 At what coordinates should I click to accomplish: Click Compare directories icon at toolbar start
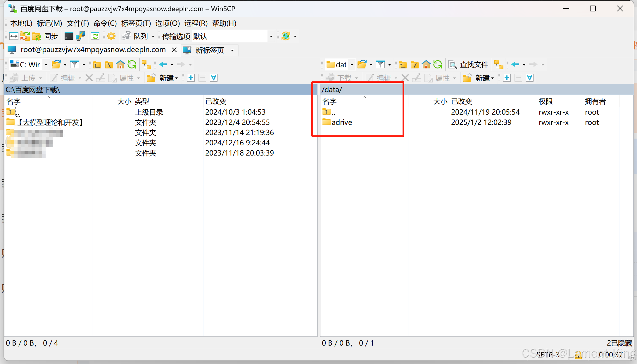pyautogui.click(x=14, y=36)
